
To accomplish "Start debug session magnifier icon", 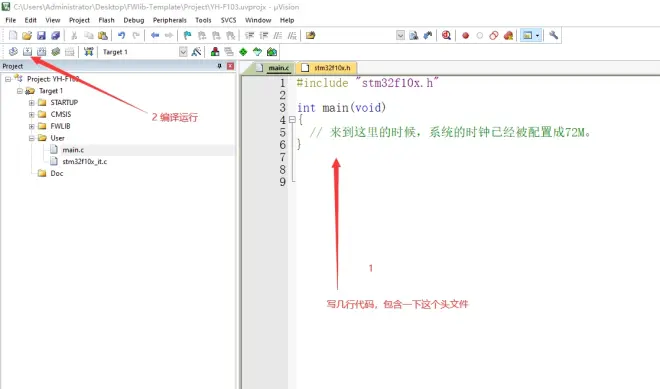I will point(446,35).
